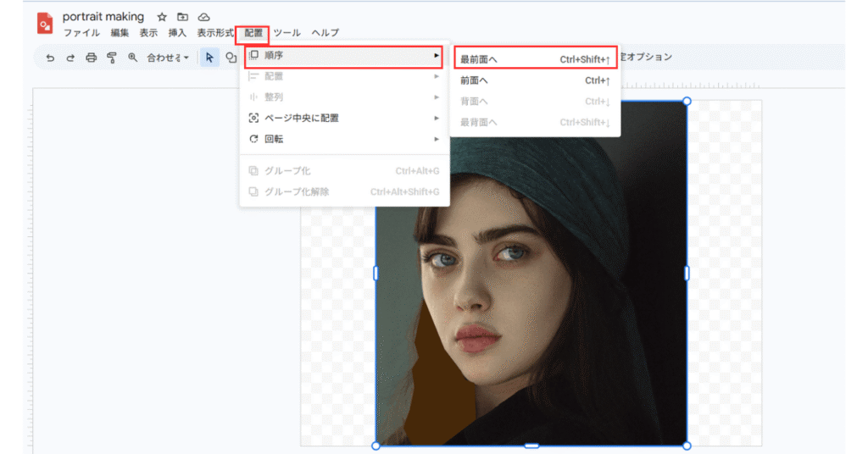Open the オプション toolbar button

[x=646, y=57]
